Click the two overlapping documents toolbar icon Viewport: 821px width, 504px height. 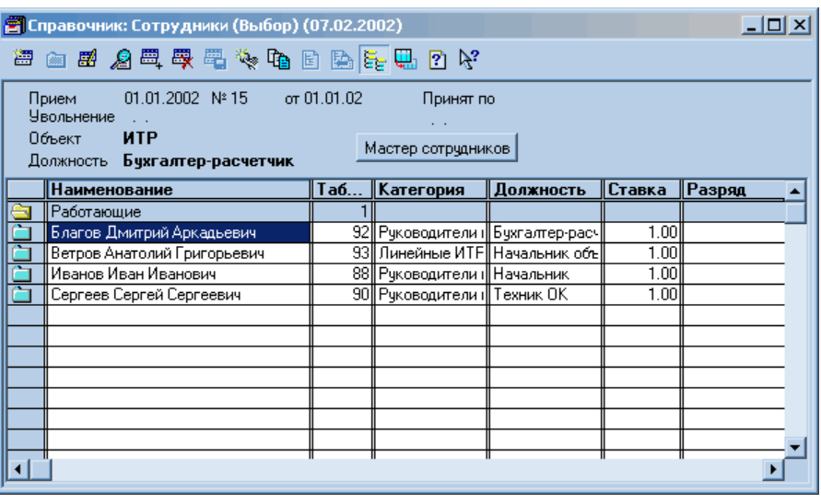(278, 59)
